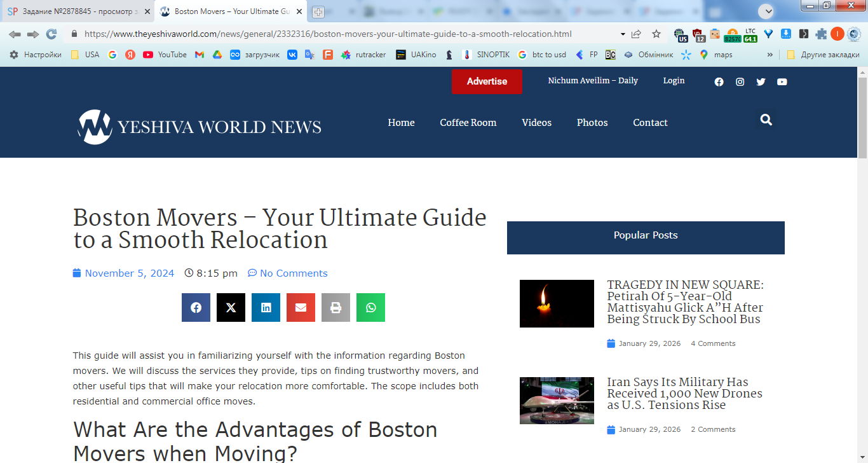Screen dimensions: 868x463
Task: Click the red Advertise button
Action: click(x=487, y=81)
